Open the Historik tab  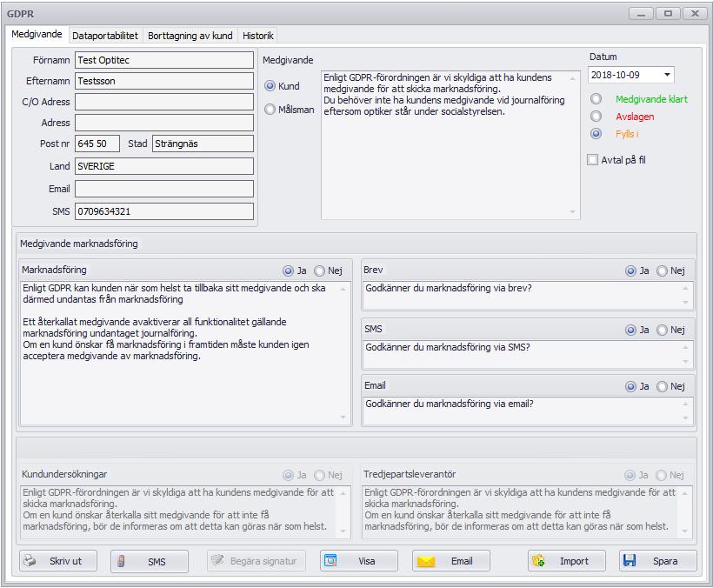point(258,36)
